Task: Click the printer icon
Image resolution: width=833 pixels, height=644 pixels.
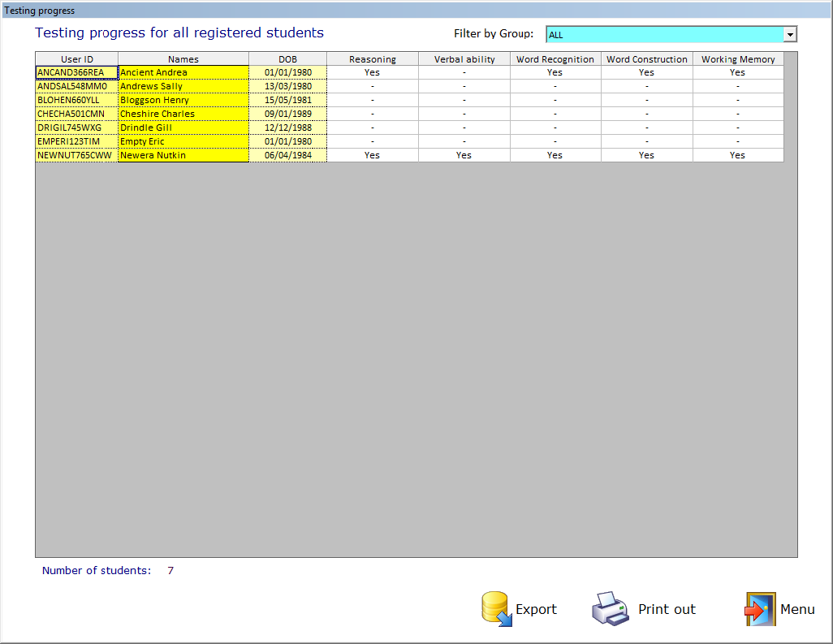Action: pyautogui.click(x=611, y=608)
